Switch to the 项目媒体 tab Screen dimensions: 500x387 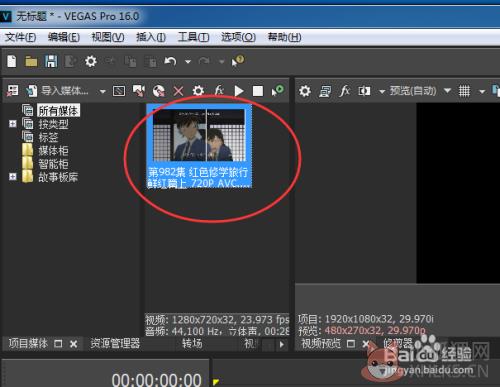28,343
